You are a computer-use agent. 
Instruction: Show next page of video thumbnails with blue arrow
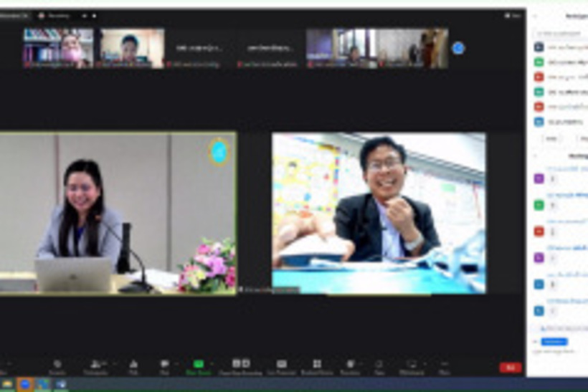[x=458, y=48]
